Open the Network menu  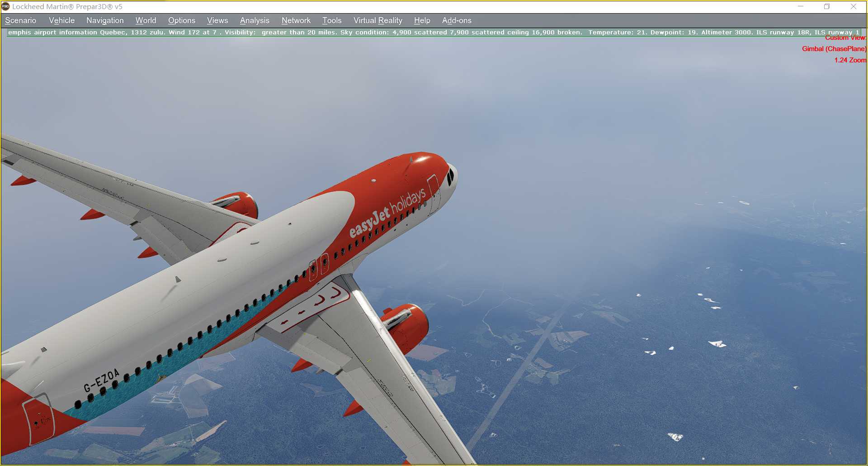point(296,20)
